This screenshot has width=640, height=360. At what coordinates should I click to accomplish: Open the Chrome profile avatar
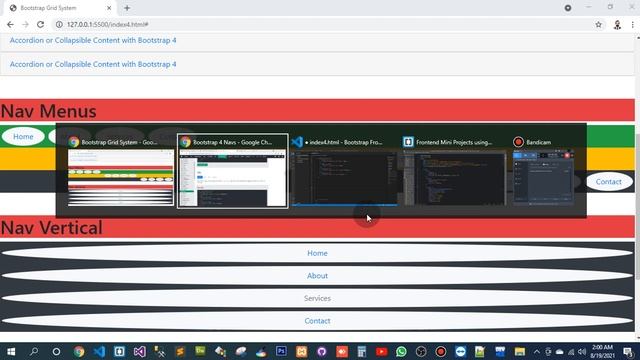617,24
